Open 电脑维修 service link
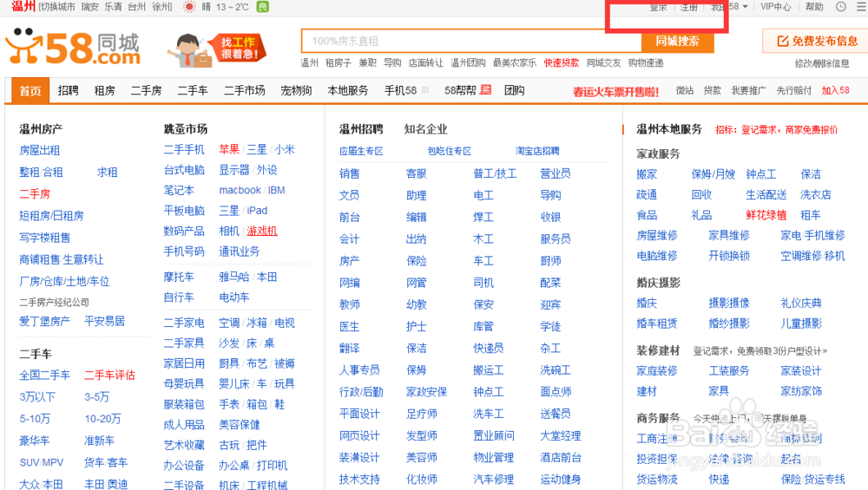This screenshot has height=490, width=868. [x=656, y=256]
